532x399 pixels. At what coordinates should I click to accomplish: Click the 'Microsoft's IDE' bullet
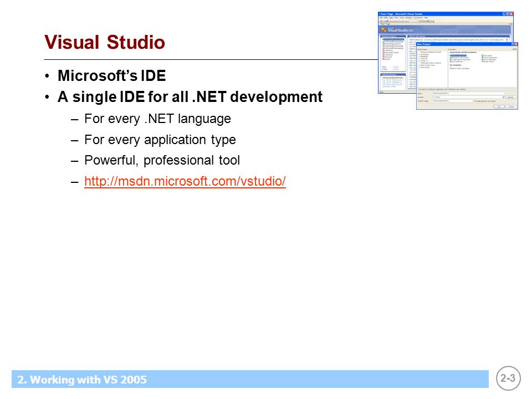point(111,76)
